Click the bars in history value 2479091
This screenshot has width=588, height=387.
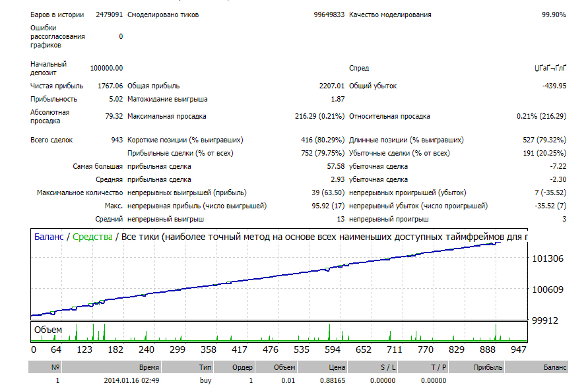tap(109, 15)
